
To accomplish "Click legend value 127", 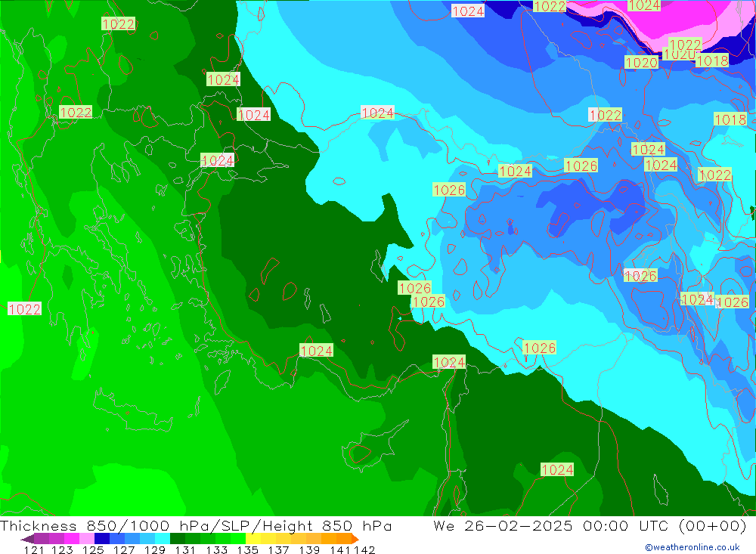I will point(124,549).
